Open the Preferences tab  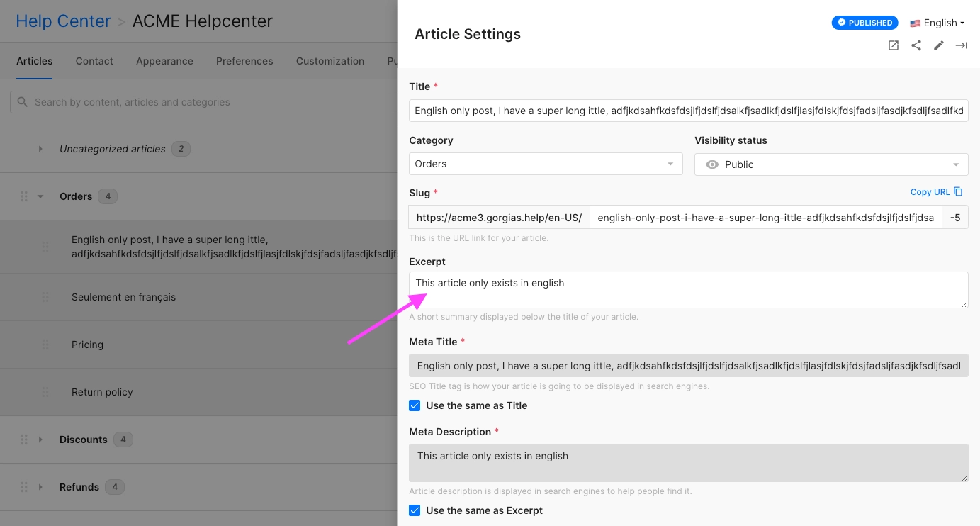[x=244, y=61]
